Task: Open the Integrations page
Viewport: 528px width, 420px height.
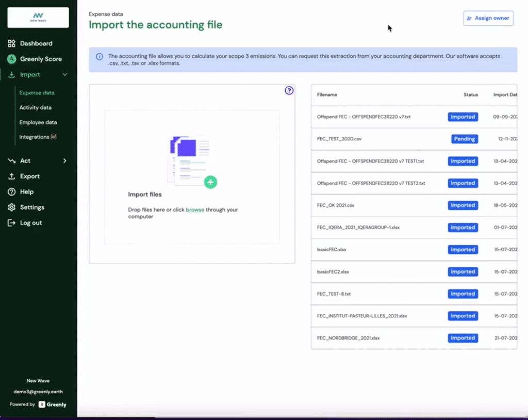Action: [36, 137]
